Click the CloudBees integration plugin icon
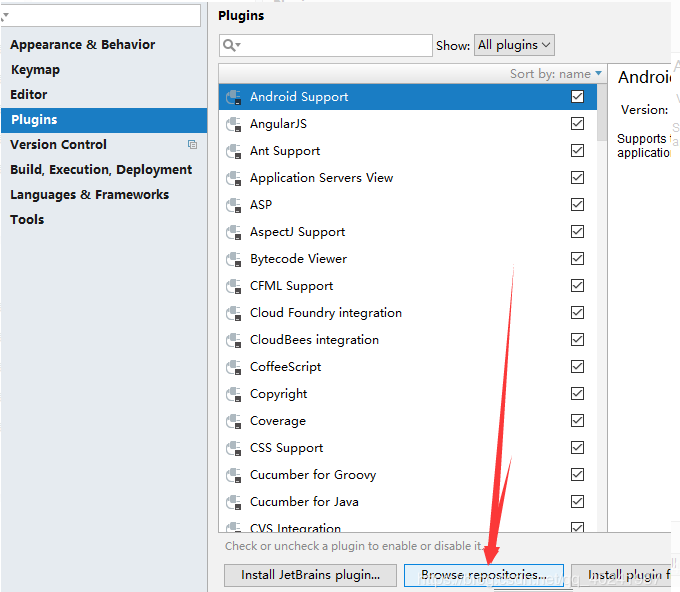The height and width of the screenshot is (592, 680). [x=234, y=340]
